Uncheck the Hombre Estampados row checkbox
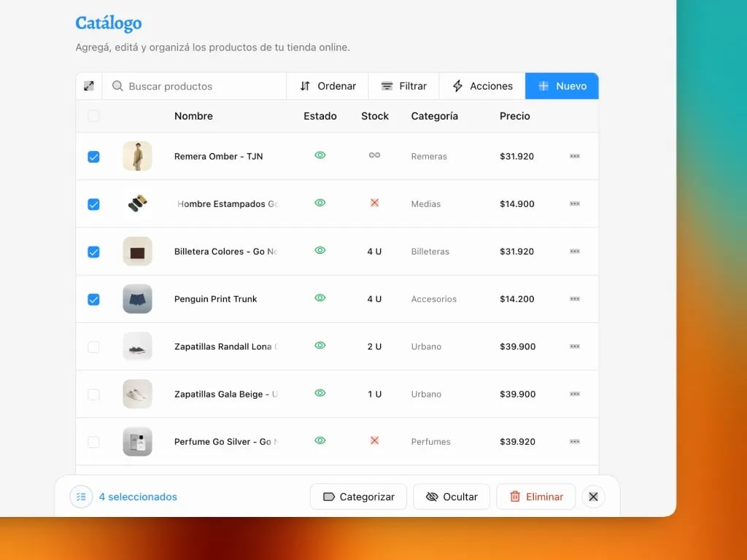 (x=93, y=204)
